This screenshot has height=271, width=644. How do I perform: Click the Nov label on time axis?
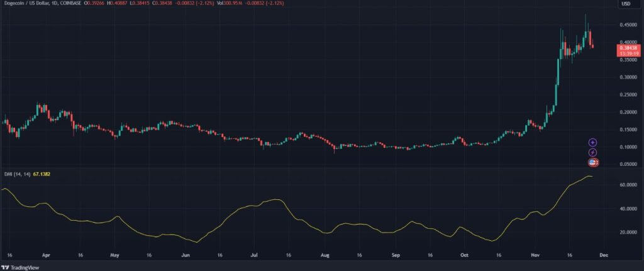click(535, 255)
